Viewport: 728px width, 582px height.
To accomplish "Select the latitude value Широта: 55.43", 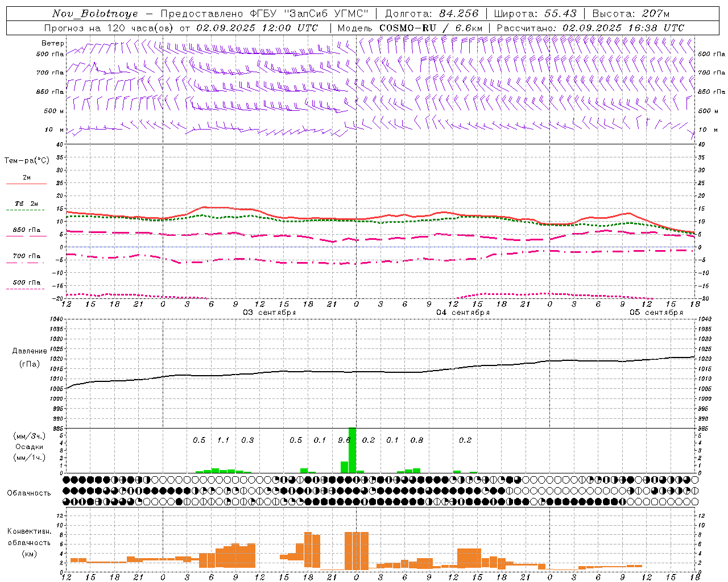I will 535,14.
